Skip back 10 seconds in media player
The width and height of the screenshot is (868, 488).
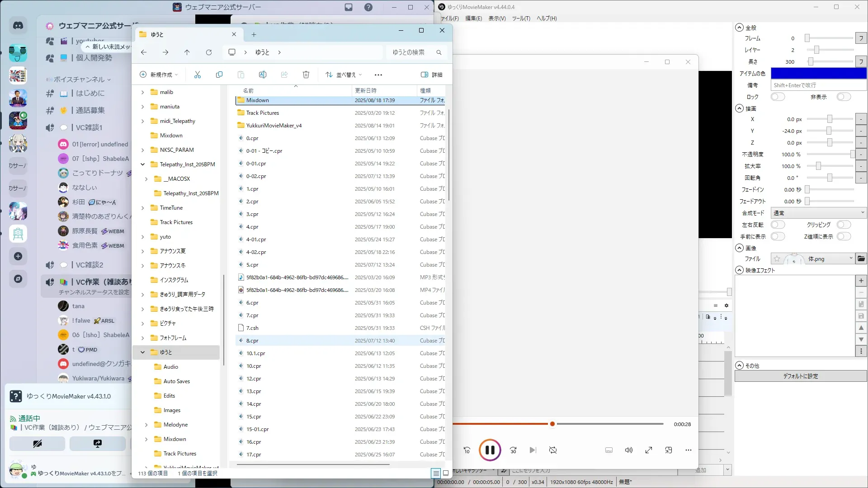tap(467, 450)
